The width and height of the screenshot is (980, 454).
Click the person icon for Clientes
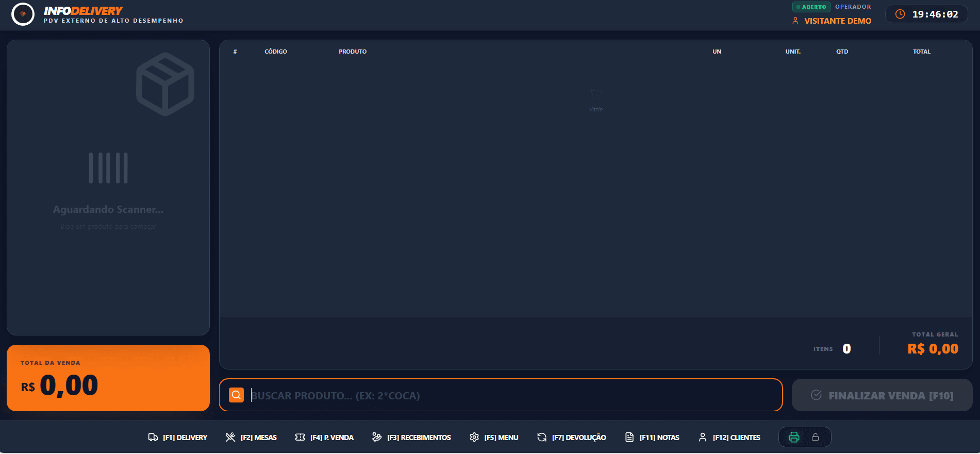point(703,437)
